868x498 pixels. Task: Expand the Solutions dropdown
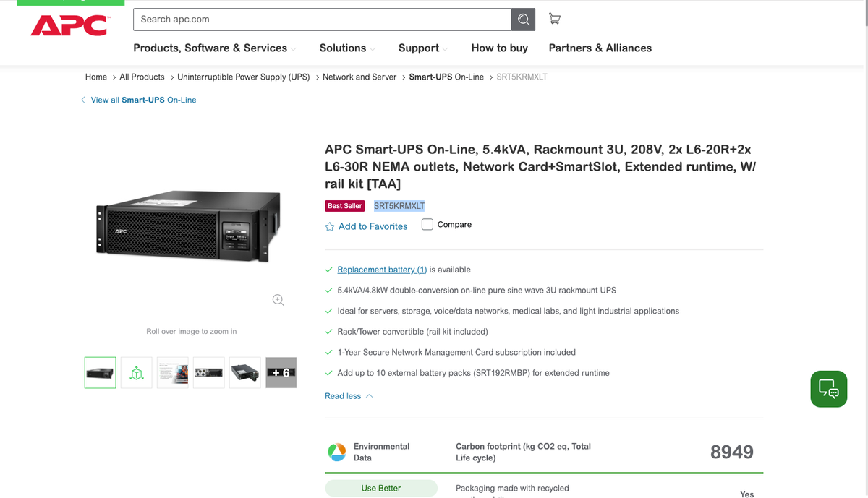(347, 48)
